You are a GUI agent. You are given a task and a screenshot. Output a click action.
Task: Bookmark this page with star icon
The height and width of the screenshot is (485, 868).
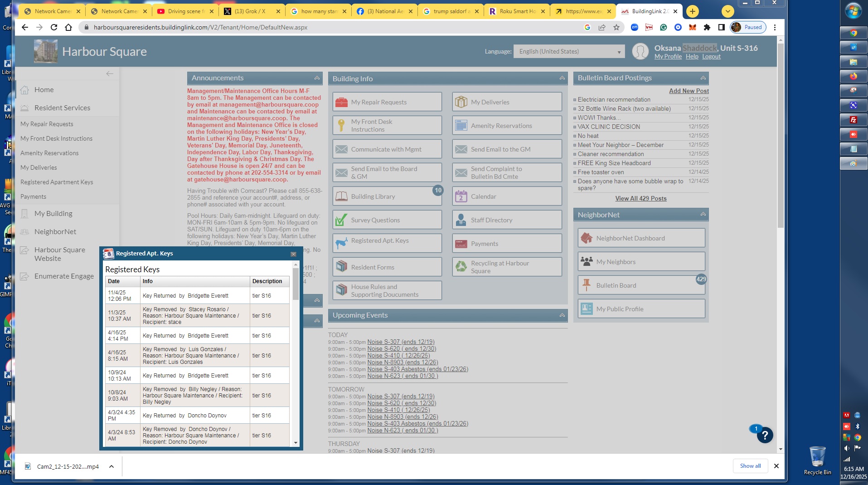[x=616, y=27]
